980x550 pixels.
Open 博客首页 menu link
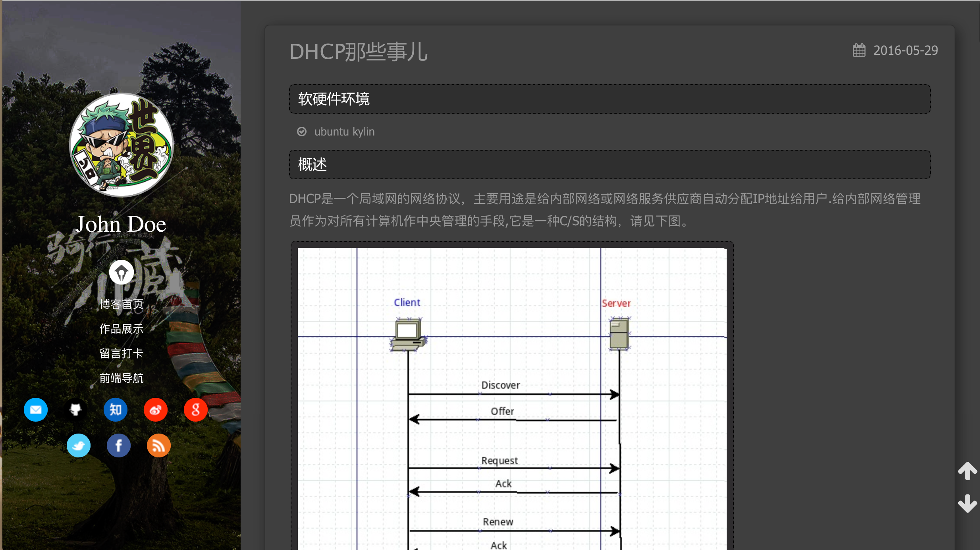tap(121, 304)
